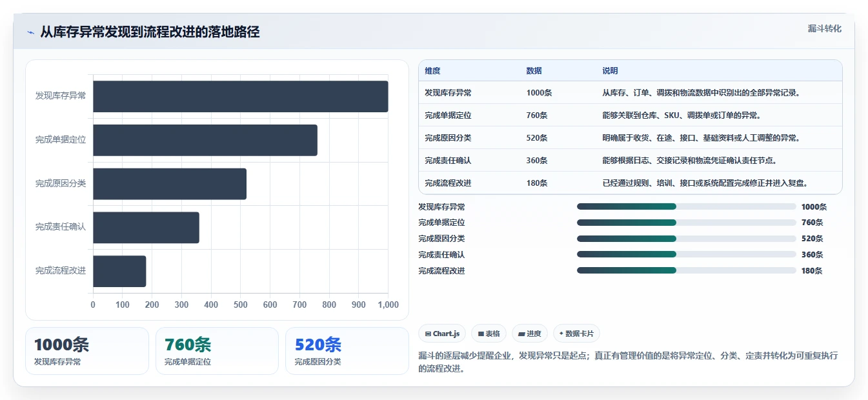Viewport: 868px width, 400px height.
Task: Click the 完成责任确认 bar in the chart
Action: [x=146, y=227]
